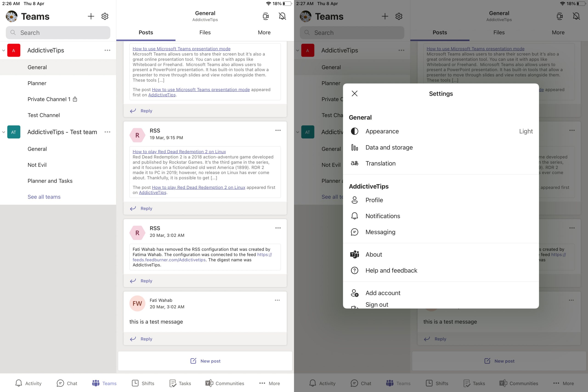Open the profile avatar in left screen
588x392 pixels.
pyautogui.click(x=11, y=16)
